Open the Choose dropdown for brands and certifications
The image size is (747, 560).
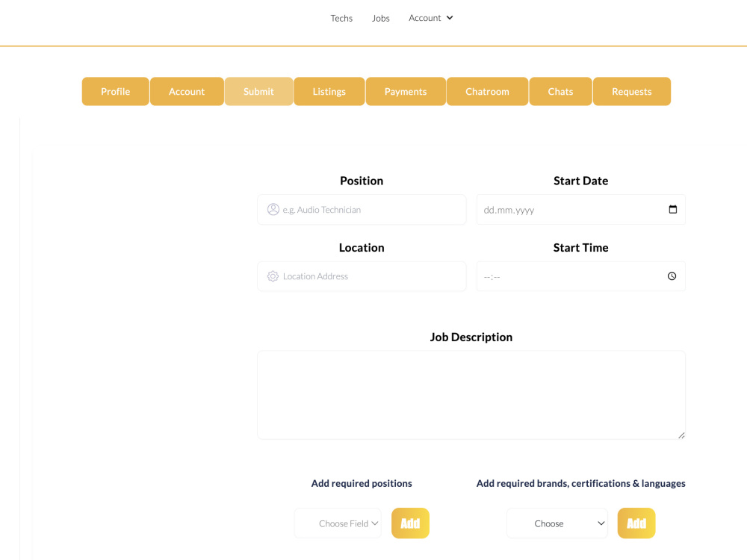pos(557,523)
